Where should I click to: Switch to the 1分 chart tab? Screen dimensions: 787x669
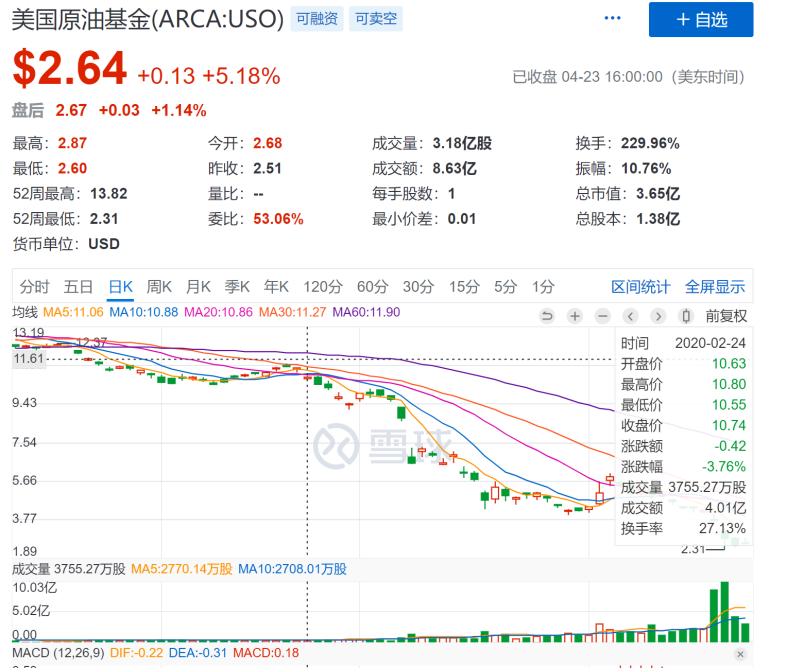point(544,287)
